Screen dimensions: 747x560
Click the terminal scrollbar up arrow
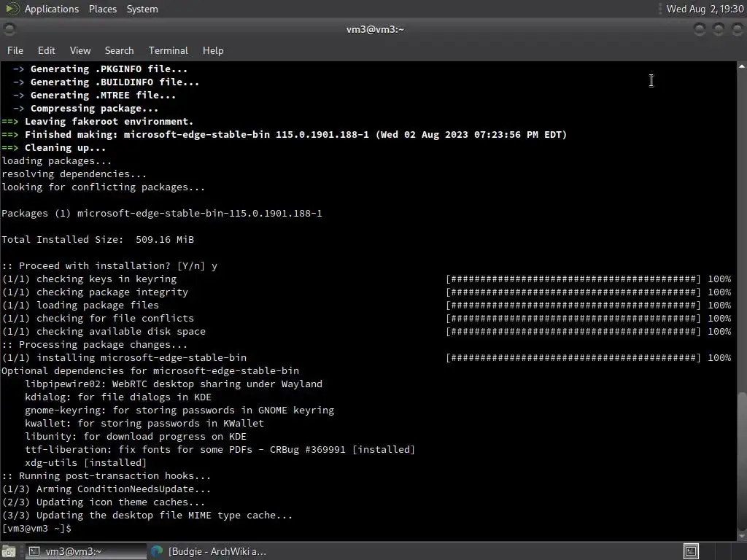(742, 66)
